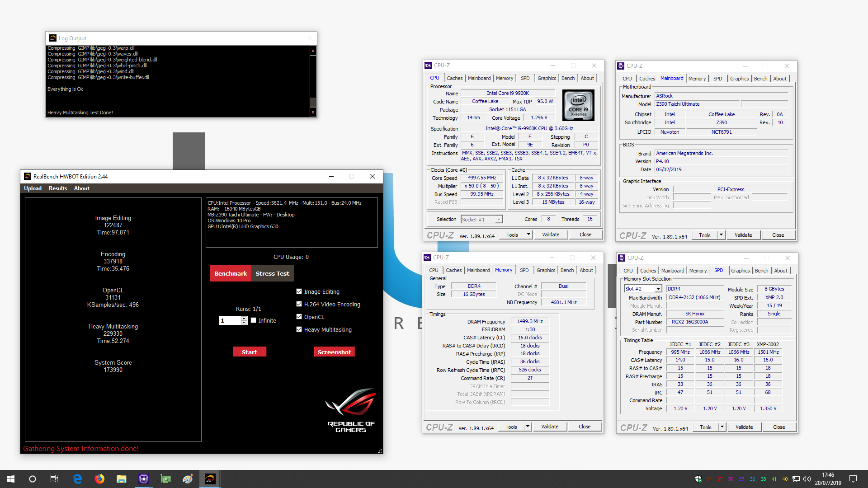The height and width of the screenshot is (488, 868).
Task: Expand the Tools dropdown arrow in the Memory window
Action: pyautogui.click(x=528, y=427)
